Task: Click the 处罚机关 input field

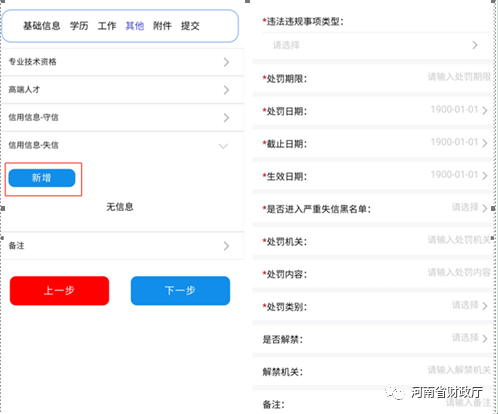Action: (459, 240)
